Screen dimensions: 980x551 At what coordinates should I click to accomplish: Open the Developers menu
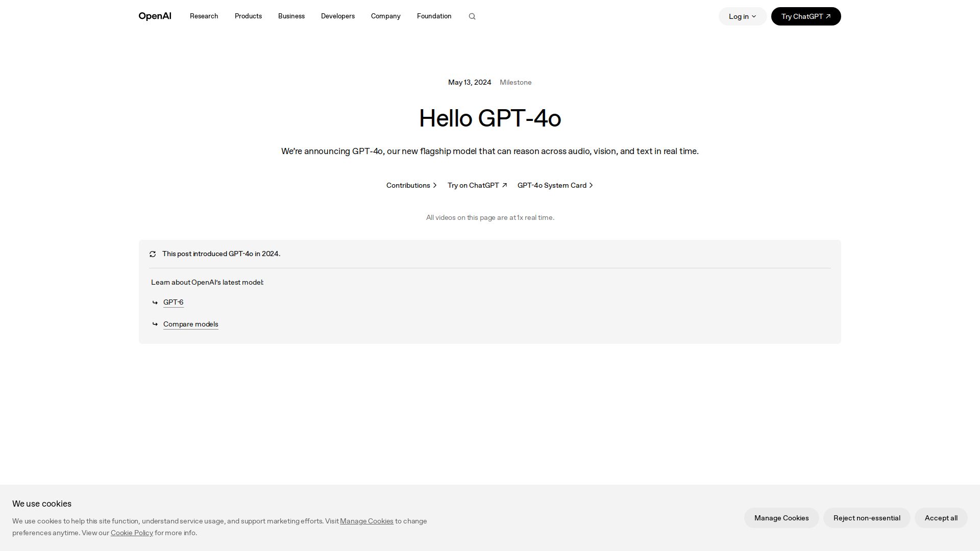338,16
